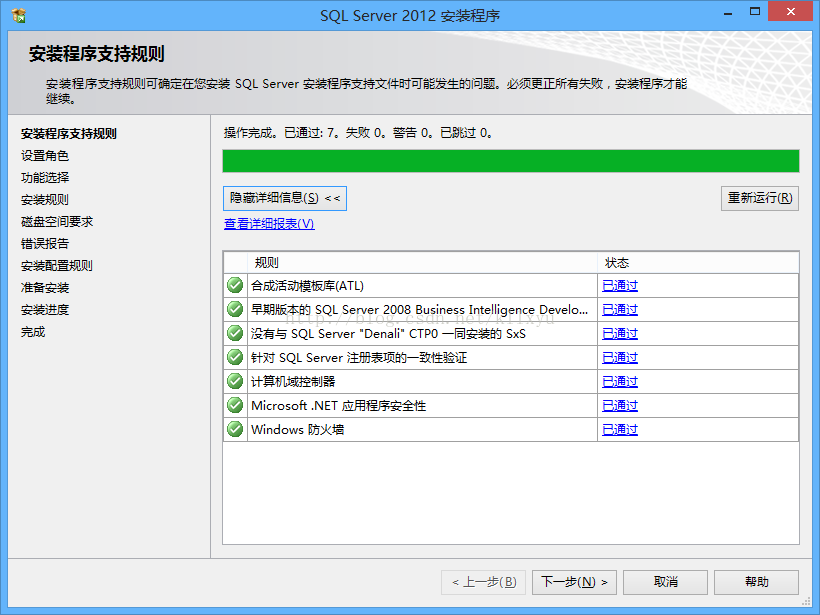Click green check icon for Windows 防火墙

[x=235, y=429]
